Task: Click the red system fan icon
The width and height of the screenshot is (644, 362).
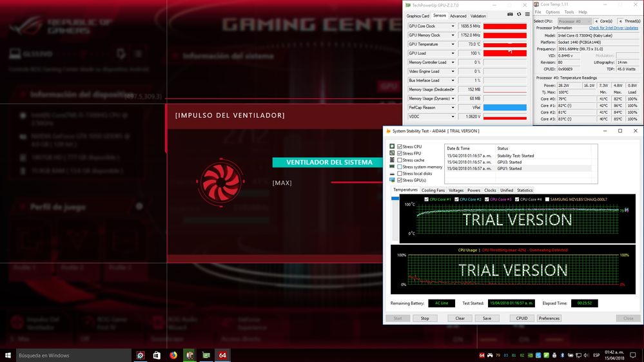Action: click(x=221, y=182)
